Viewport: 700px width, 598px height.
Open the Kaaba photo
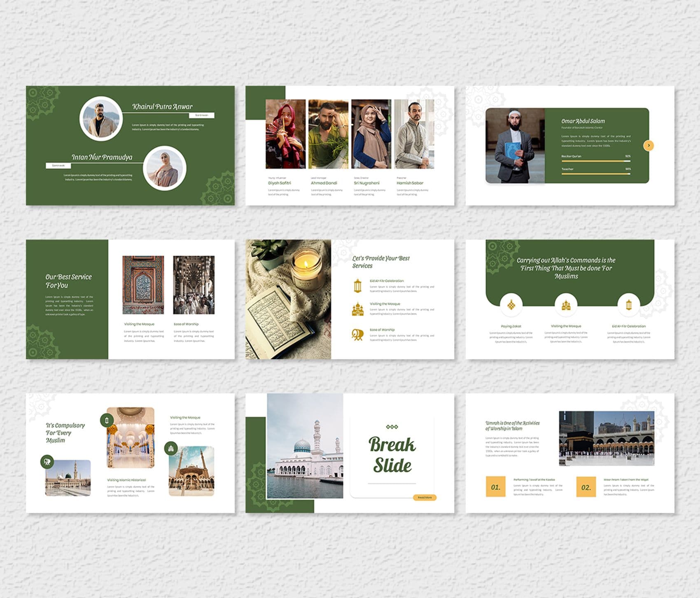tap(607, 438)
